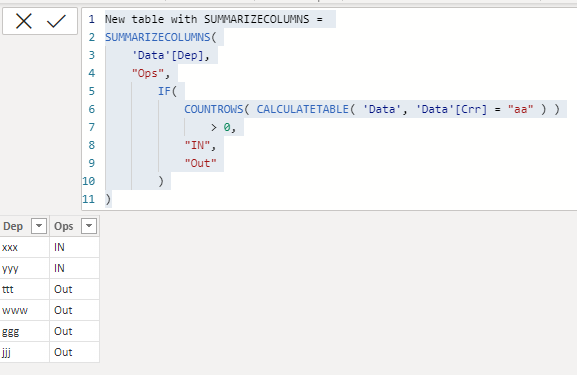The height and width of the screenshot is (375, 577).
Task: Click the Out value in the ttt row
Action: pos(74,289)
